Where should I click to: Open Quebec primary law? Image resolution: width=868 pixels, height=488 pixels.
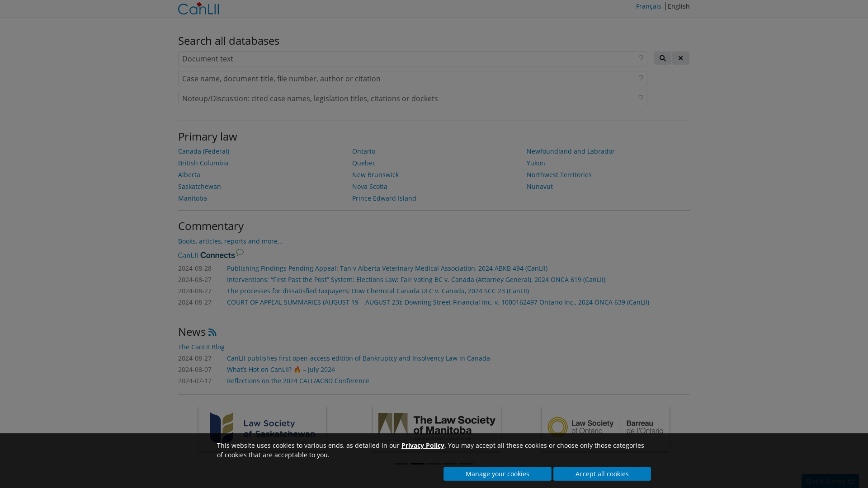[364, 163]
